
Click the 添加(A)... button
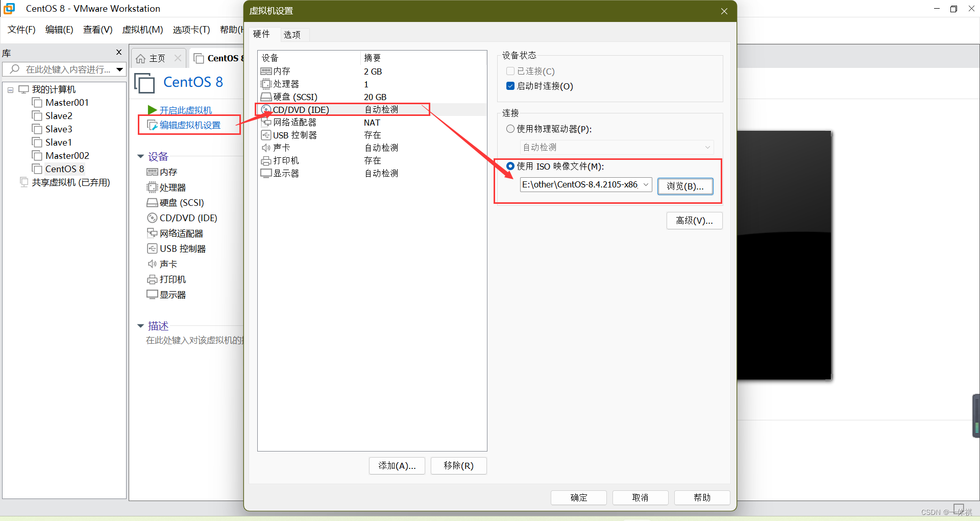tap(397, 466)
